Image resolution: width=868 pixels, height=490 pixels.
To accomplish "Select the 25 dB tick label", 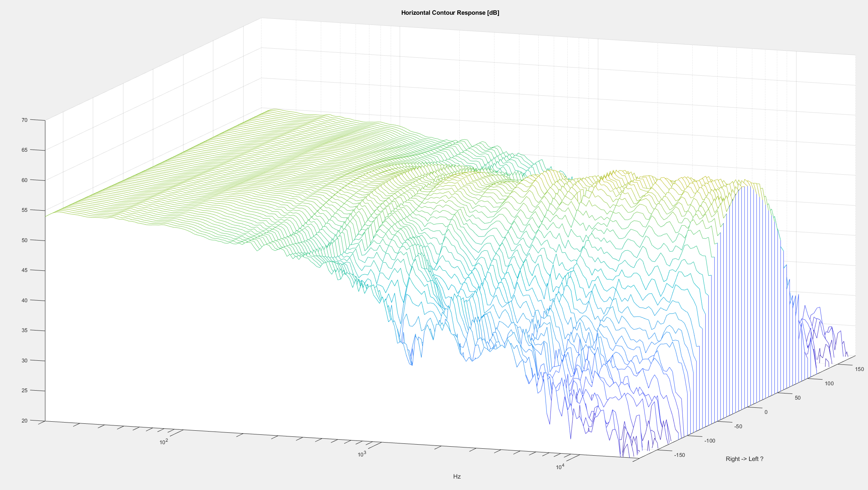I will [25, 390].
